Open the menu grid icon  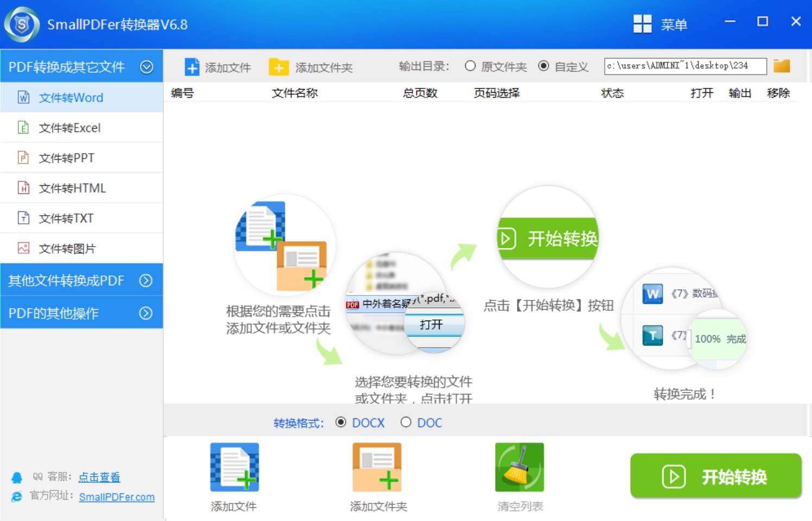click(x=643, y=24)
